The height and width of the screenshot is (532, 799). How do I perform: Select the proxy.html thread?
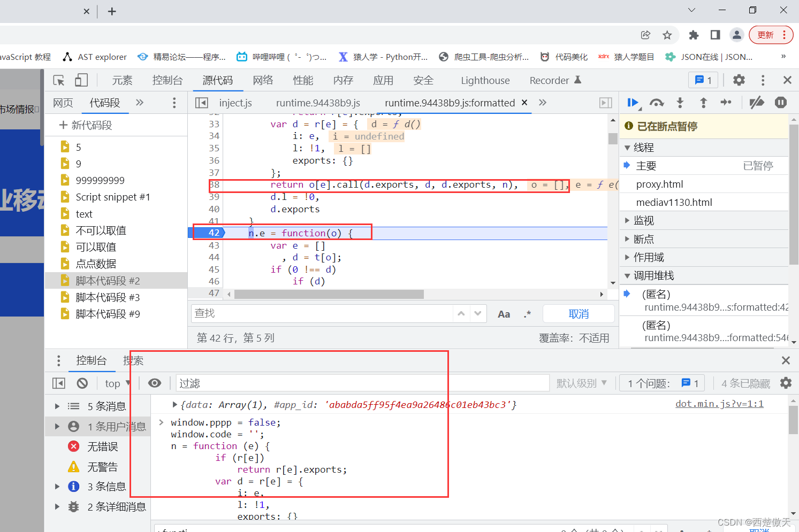pyautogui.click(x=659, y=184)
